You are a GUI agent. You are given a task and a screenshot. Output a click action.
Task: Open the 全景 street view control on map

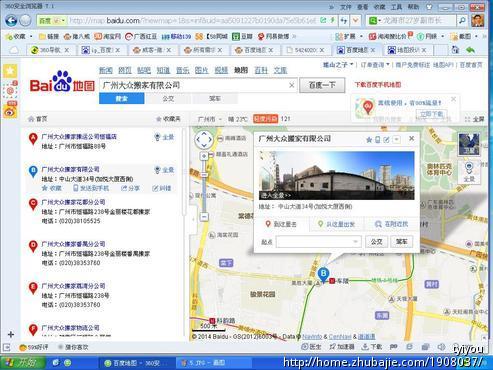coord(469,172)
